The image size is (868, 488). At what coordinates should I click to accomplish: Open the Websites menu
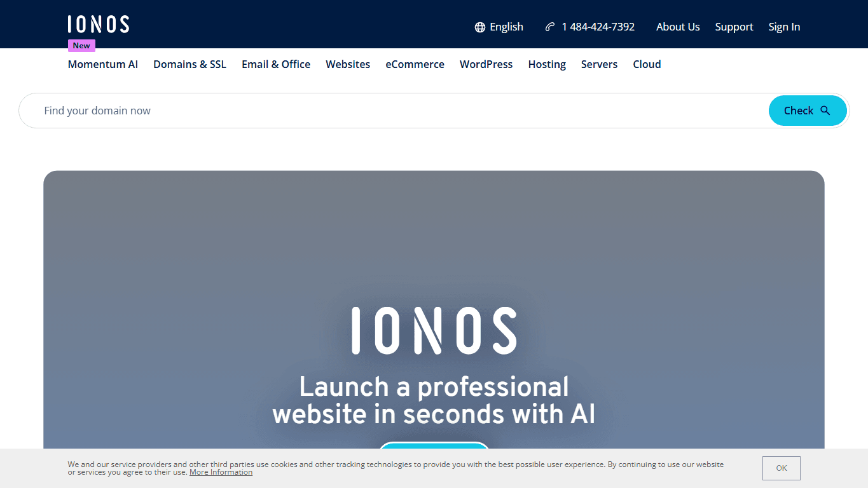pos(348,64)
